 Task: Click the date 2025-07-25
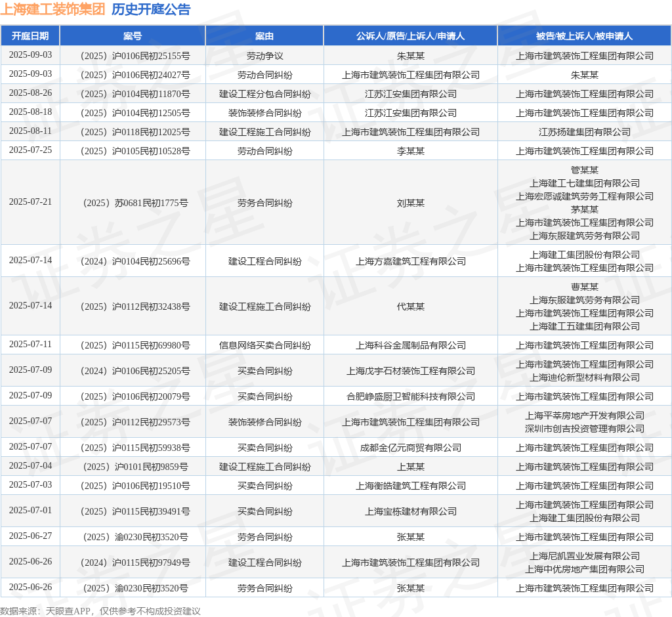pyautogui.click(x=30, y=150)
